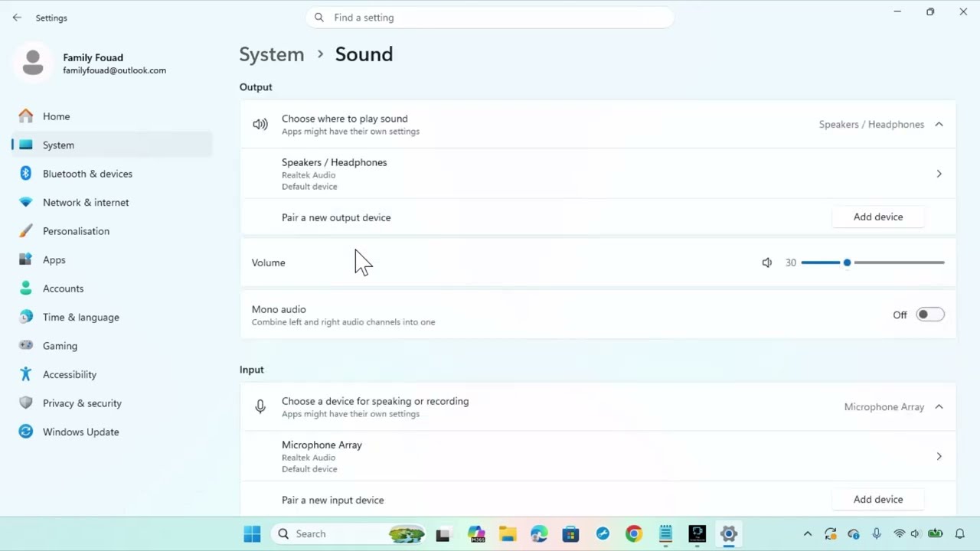Open the notifications bell

coord(959,534)
